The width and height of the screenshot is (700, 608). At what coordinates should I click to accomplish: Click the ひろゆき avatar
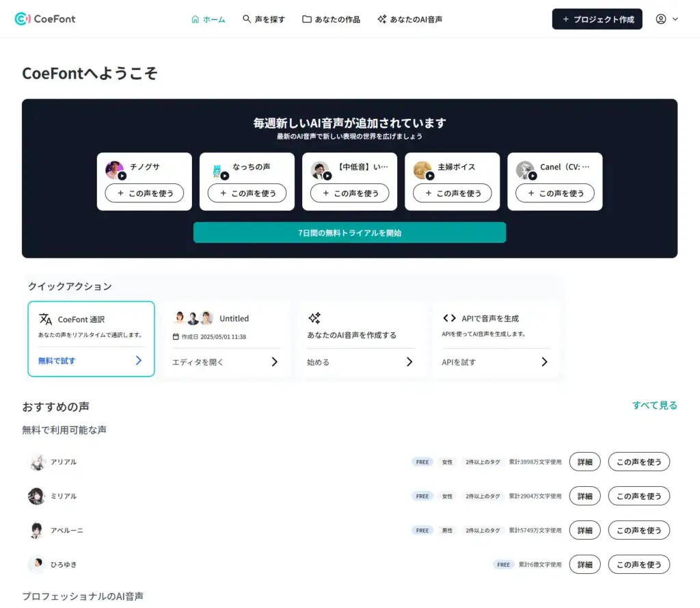point(37,564)
